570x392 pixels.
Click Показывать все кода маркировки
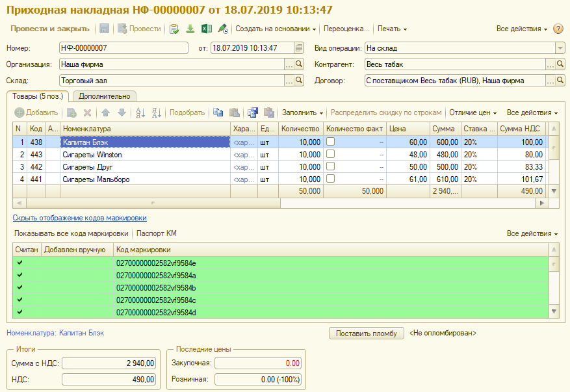[71, 233]
